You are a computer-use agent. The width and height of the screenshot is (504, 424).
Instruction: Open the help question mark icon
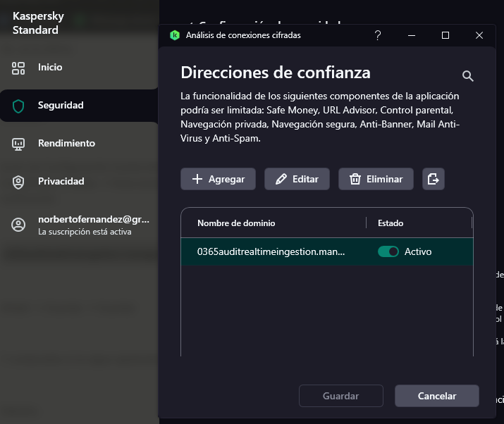click(x=378, y=35)
